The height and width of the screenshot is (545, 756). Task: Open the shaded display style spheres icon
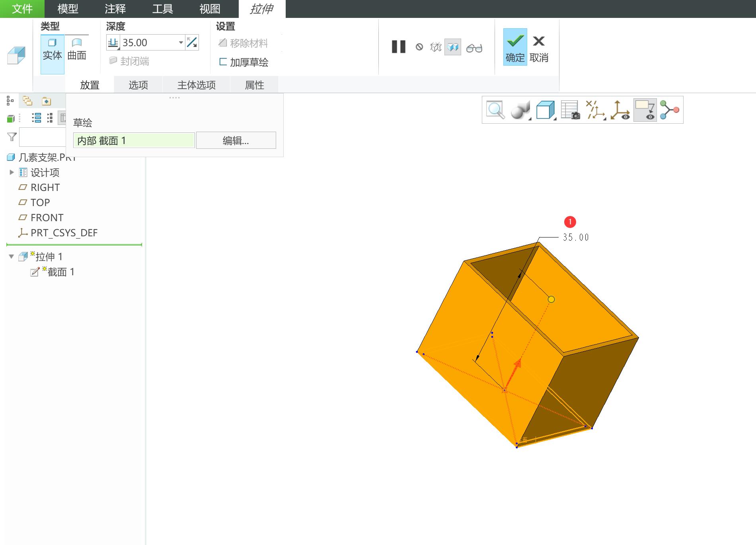click(x=520, y=110)
